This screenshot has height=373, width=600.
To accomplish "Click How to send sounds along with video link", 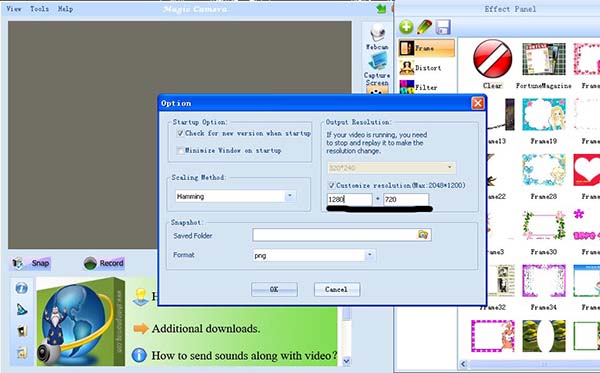I will [244, 355].
